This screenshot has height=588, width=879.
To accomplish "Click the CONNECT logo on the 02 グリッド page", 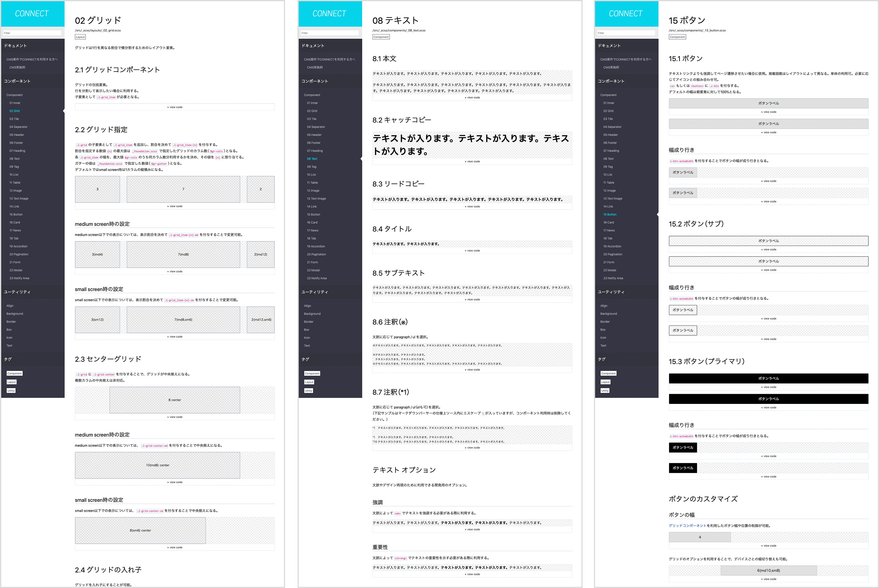I will [32, 13].
